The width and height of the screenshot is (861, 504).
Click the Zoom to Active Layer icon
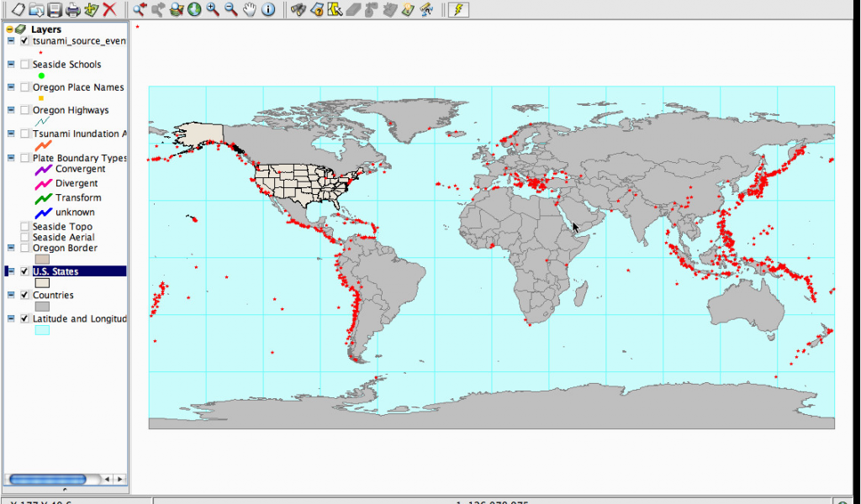(177, 9)
